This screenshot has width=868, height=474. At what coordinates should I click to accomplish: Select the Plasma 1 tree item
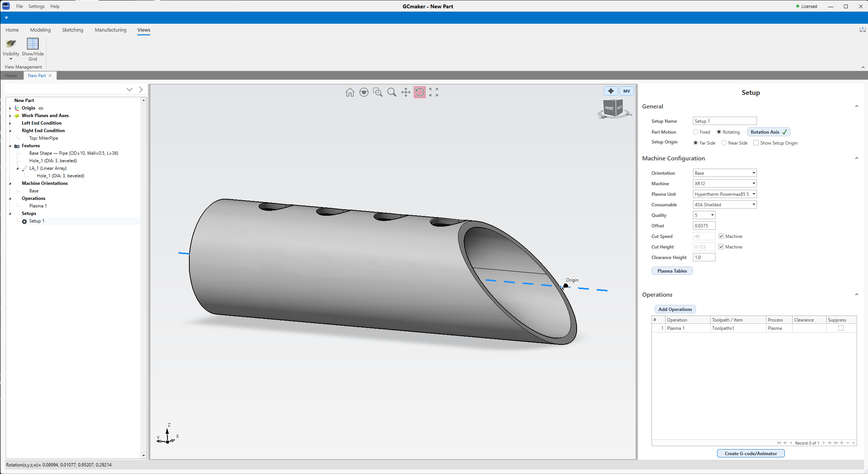point(38,206)
